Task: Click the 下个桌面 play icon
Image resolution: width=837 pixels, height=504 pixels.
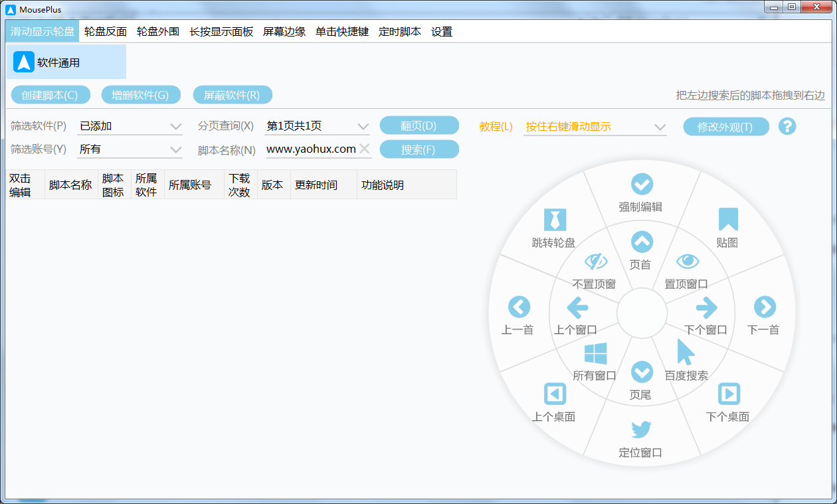Action: 729,394
